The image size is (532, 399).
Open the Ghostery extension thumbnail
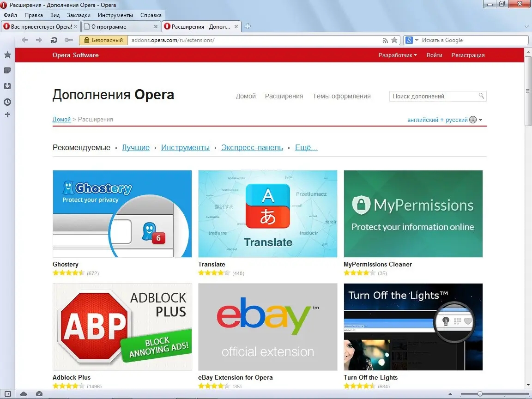122,214
